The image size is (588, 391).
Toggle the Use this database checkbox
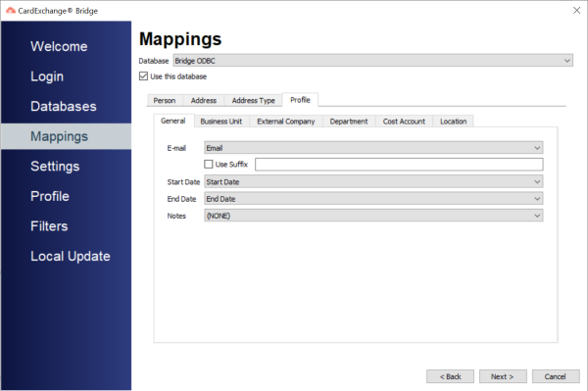click(x=143, y=76)
